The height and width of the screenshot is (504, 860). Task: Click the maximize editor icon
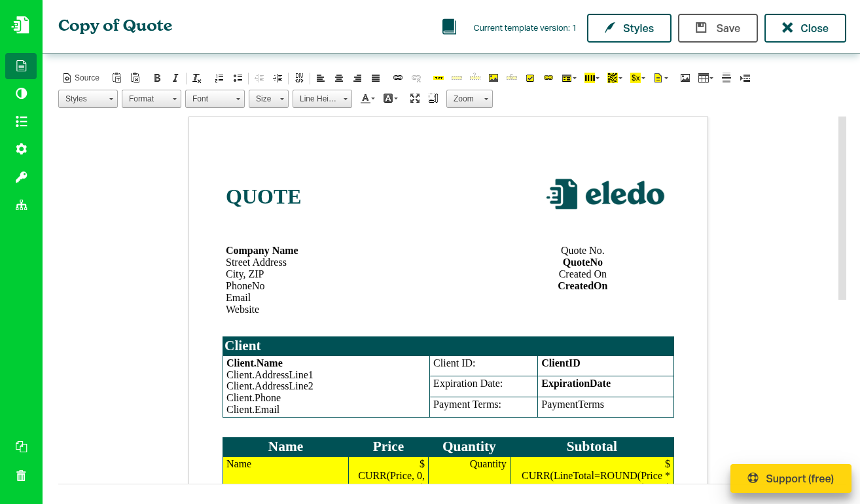click(x=414, y=99)
